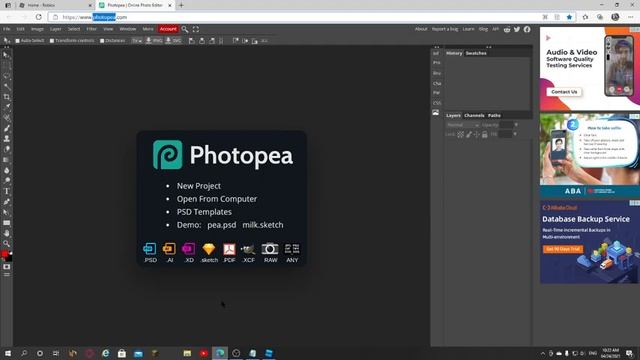Open the milk.sketch demo file
The image size is (640, 360).
click(262, 225)
